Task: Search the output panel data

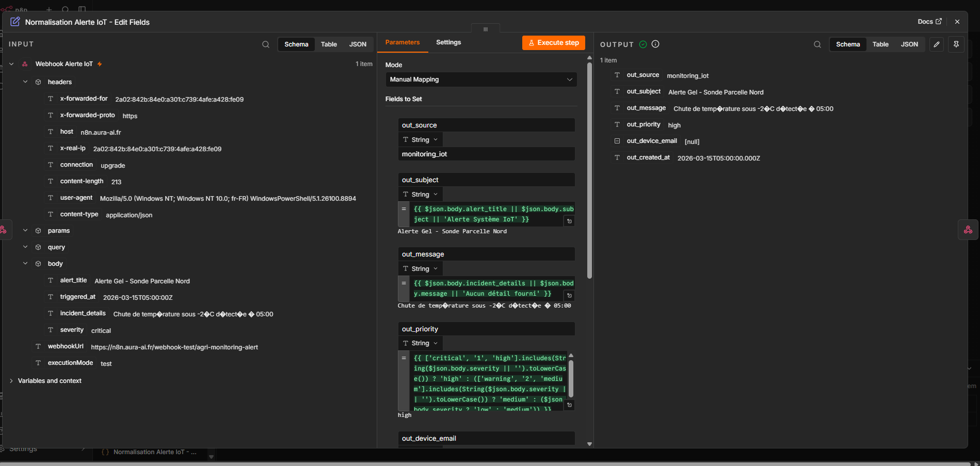Action: point(817,44)
